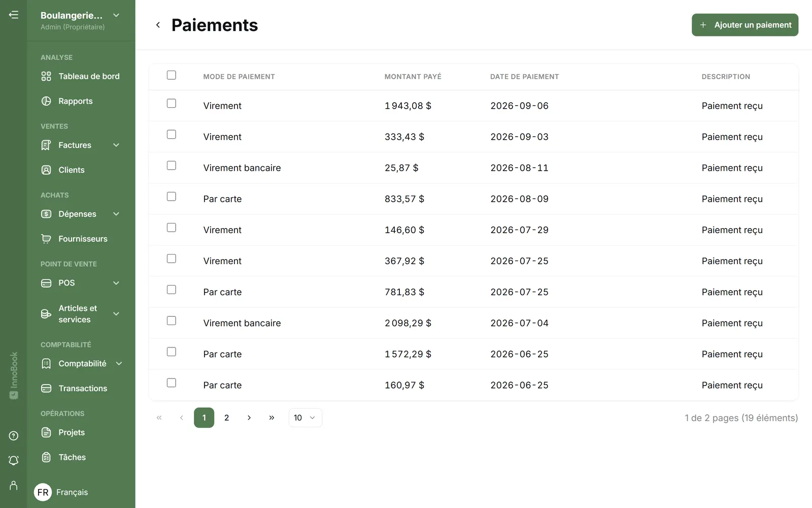
Task: Tick the 25,87 $ Virement bancaire row
Action: (x=172, y=165)
